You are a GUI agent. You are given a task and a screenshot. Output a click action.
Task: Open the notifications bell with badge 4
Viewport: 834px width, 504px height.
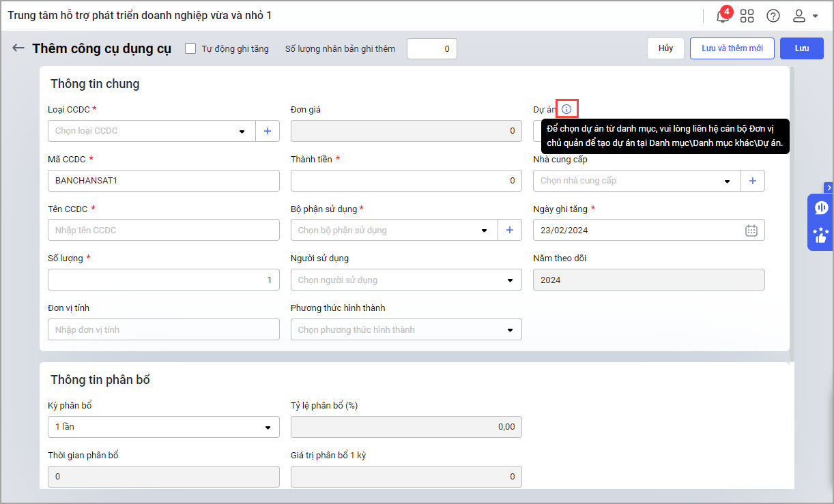(x=723, y=15)
